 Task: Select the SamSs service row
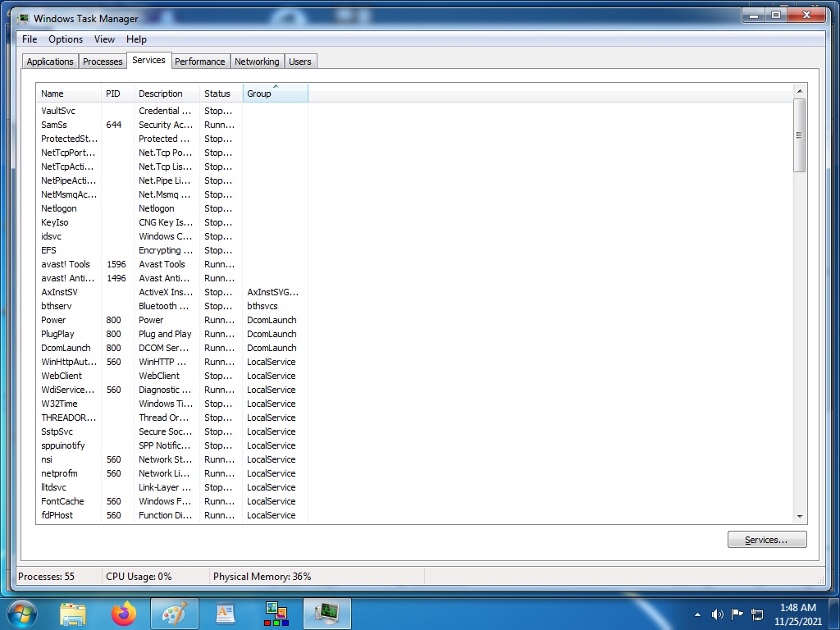click(171, 125)
